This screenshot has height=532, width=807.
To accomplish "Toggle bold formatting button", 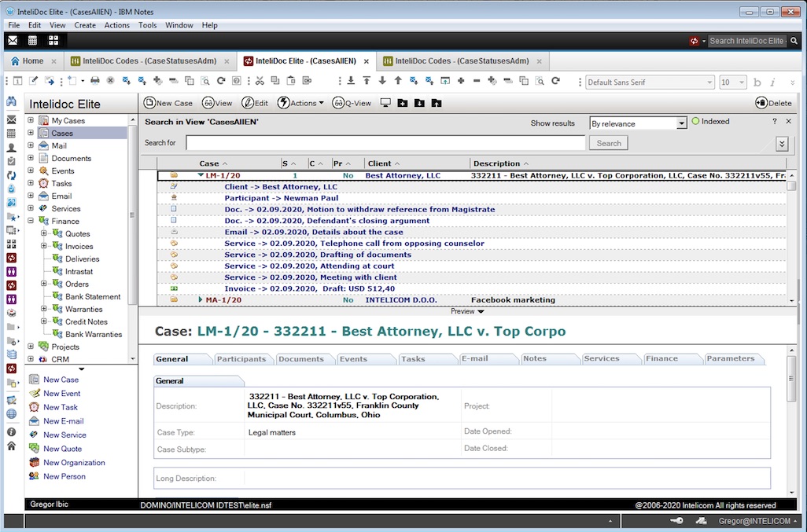I will tap(757, 83).
